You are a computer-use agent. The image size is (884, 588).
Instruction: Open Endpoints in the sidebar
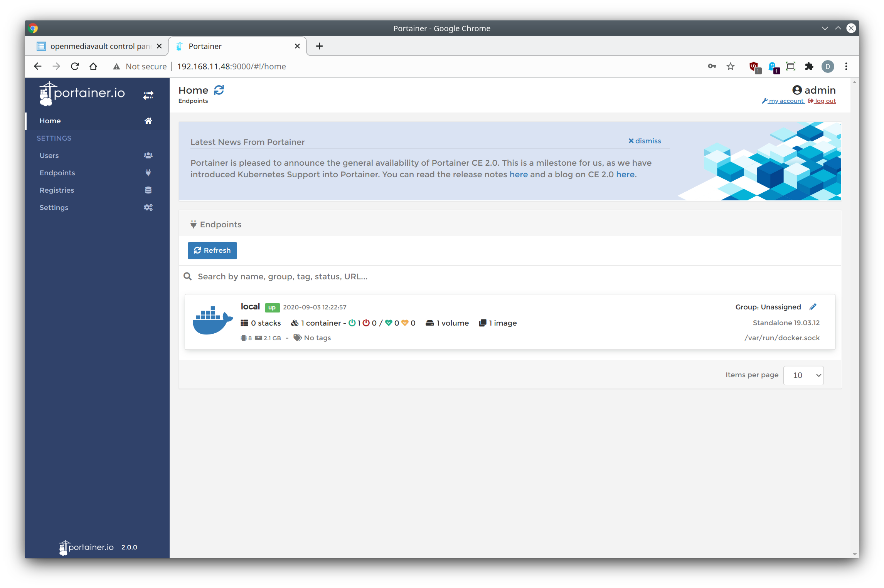(57, 173)
